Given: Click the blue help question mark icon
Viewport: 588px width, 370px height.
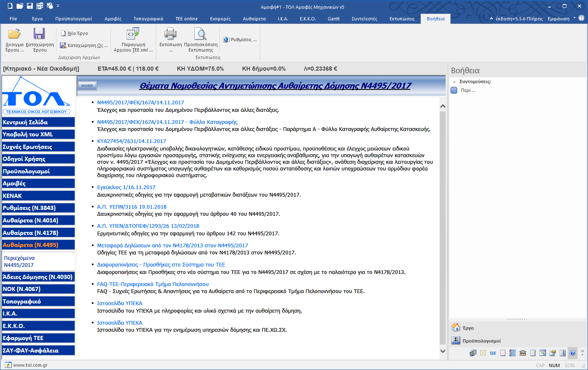Looking at the screenshot, I should tap(572, 353).
